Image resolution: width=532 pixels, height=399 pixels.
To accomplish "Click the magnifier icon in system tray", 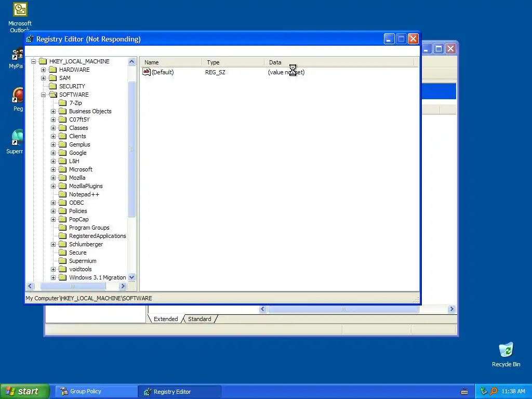I will pyautogui.click(x=494, y=391).
